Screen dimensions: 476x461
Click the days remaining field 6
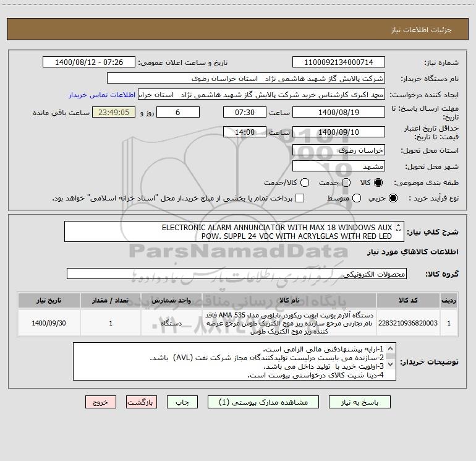click(178, 112)
